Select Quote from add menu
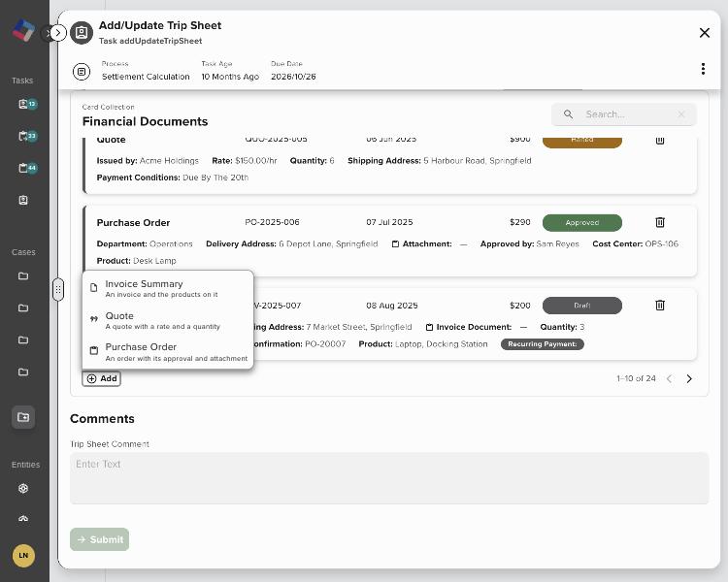Screen dimensions: 728x582 tap(168, 320)
